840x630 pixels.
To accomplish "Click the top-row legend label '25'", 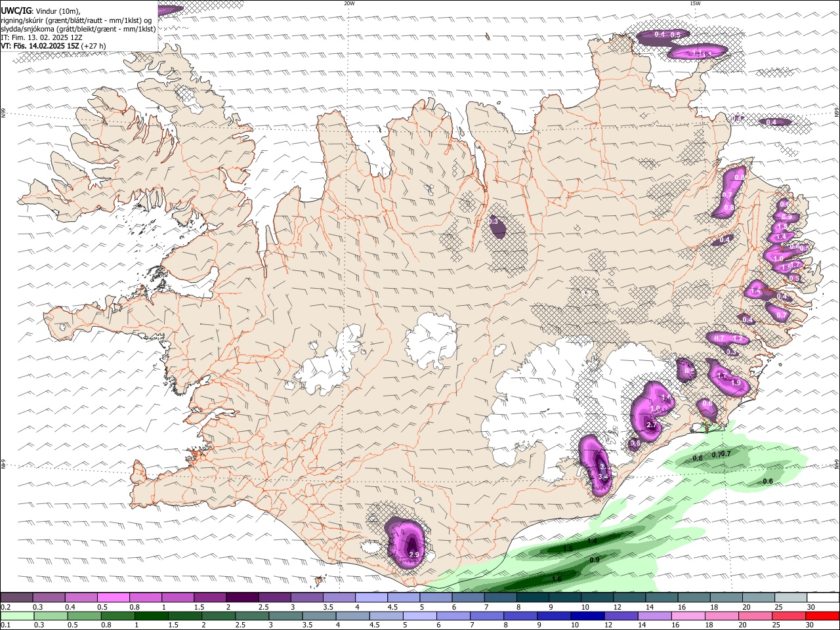I will tap(778, 607).
